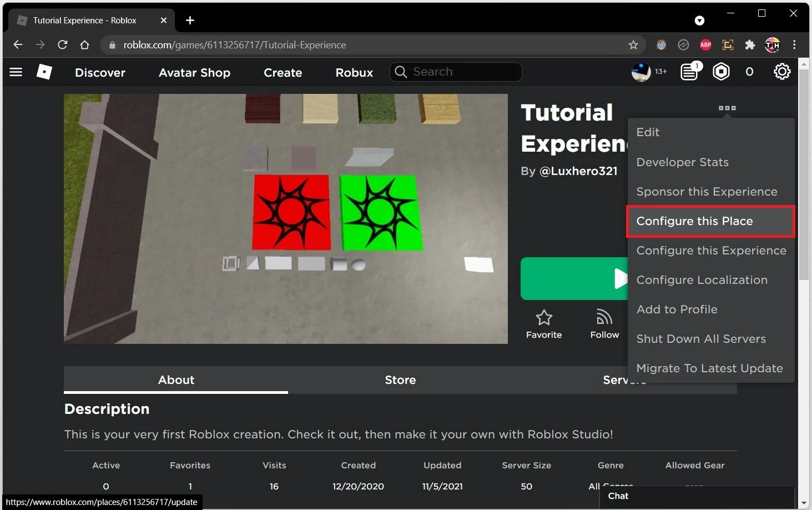Click the Roblox logo home icon

(x=44, y=72)
